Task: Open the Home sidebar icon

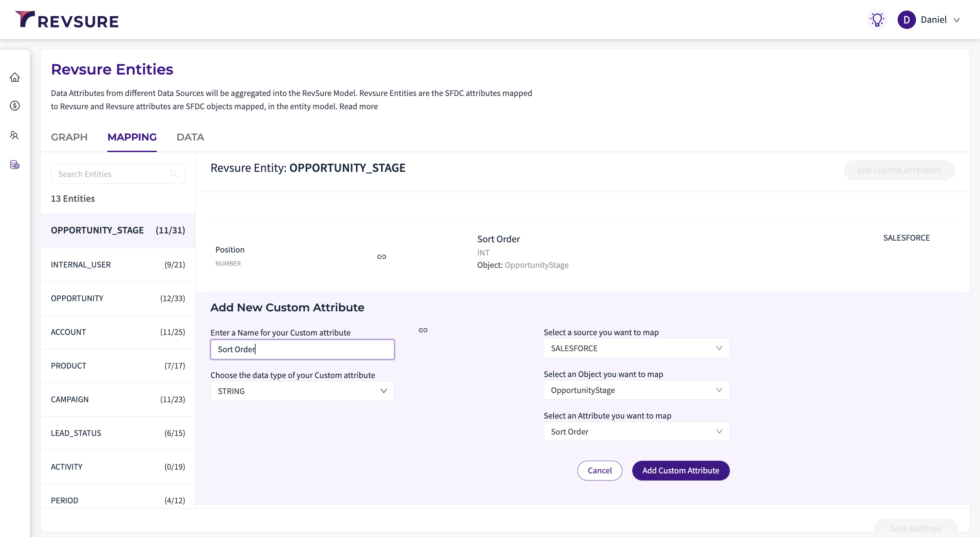Action: click(15, 77)
